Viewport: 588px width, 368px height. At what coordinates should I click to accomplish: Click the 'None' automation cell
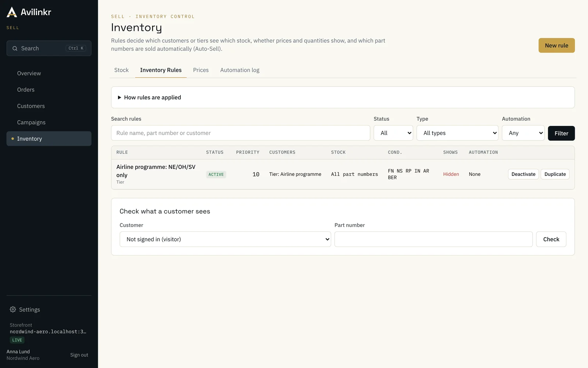pos(474,174)
